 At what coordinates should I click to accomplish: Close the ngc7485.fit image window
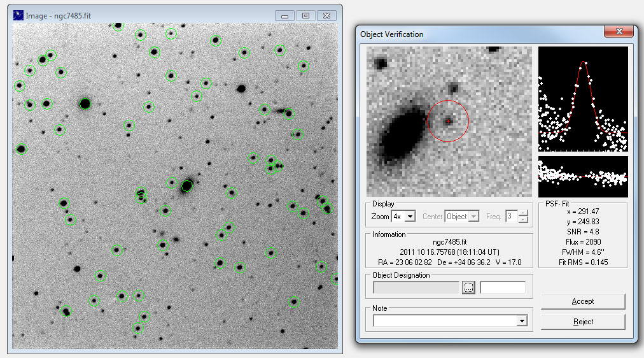[x=326, y=15]
